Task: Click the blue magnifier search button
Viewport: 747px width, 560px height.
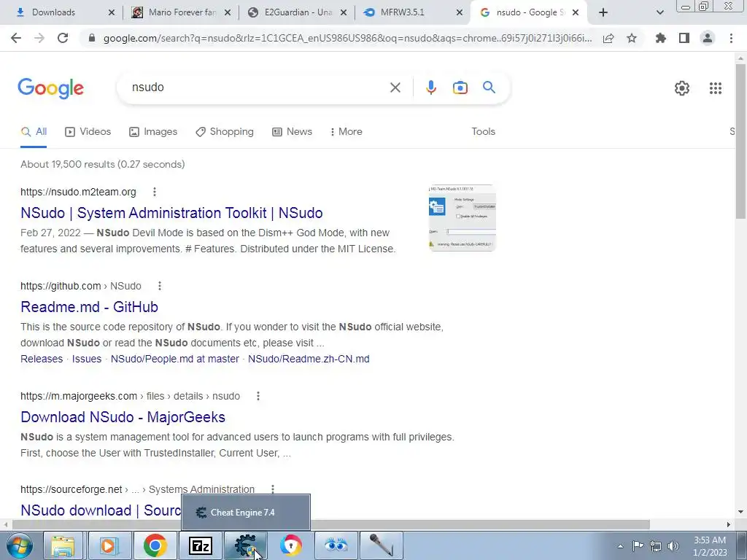Action: click(489, 87)
